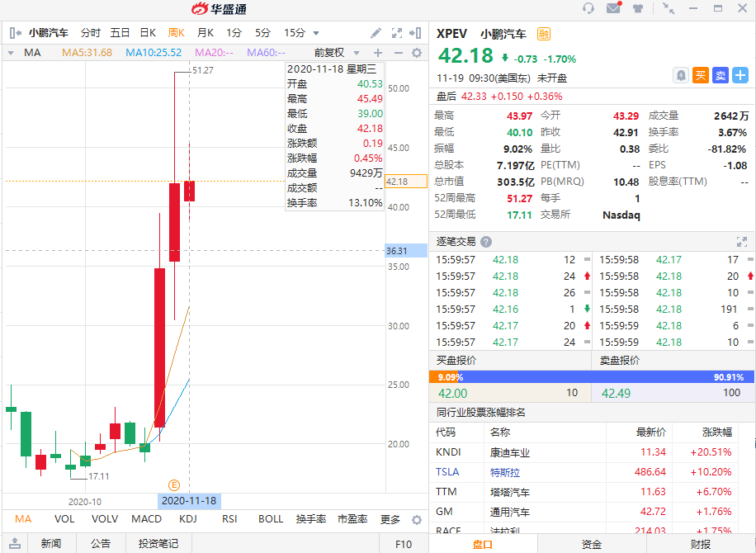756x553 pixels.
Task: Toggle the RSI indicator
Action: pyautogui.click(x=229, y=519)
